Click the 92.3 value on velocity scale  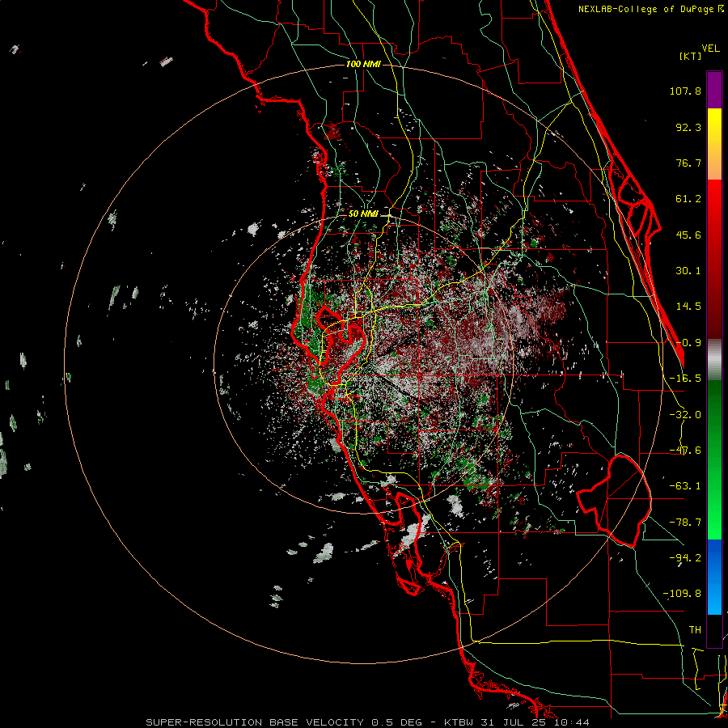tap(688, 127)
